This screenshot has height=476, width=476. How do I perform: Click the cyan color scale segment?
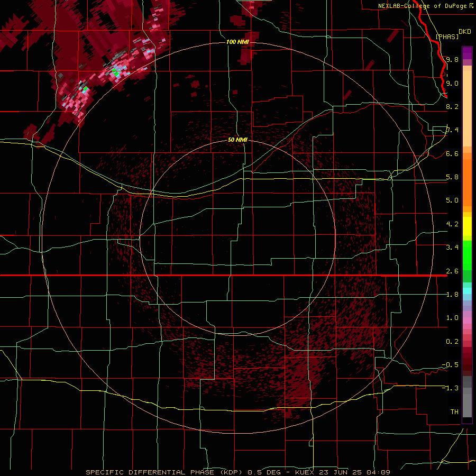pyautogui.click(x=467, y=291)
